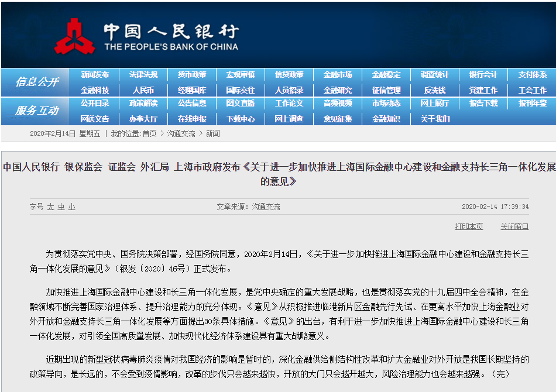Set font size to 中 (medium)

pos(61,207)
